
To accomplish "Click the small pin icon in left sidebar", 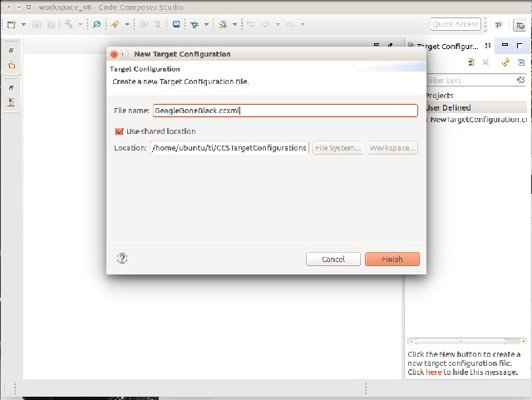I will [x=11, y=87].
